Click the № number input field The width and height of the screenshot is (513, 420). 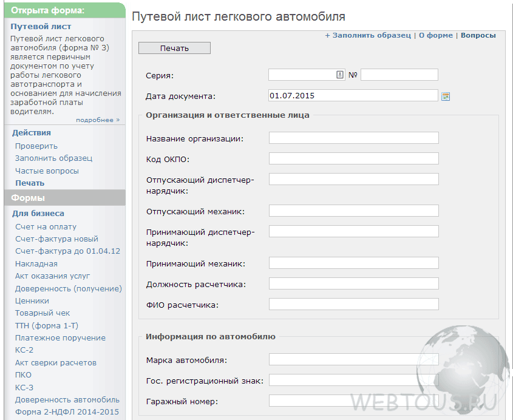click(x=399, y=75)
